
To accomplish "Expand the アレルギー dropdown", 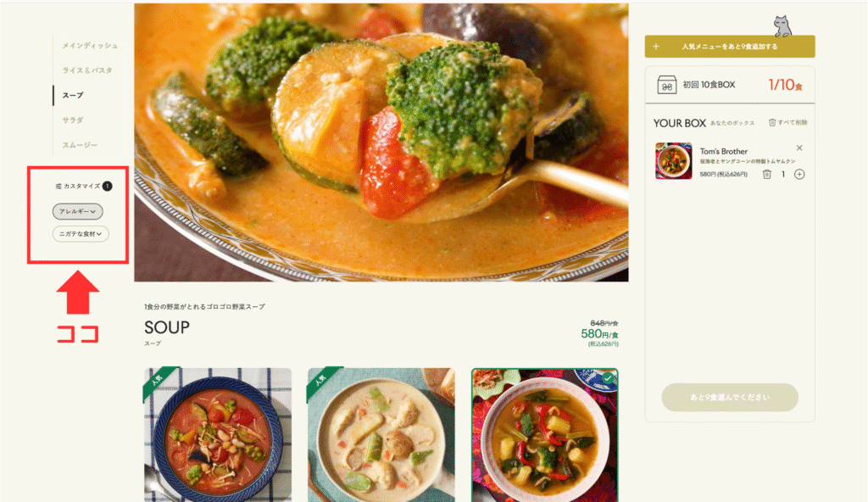I will coord(77,211).
